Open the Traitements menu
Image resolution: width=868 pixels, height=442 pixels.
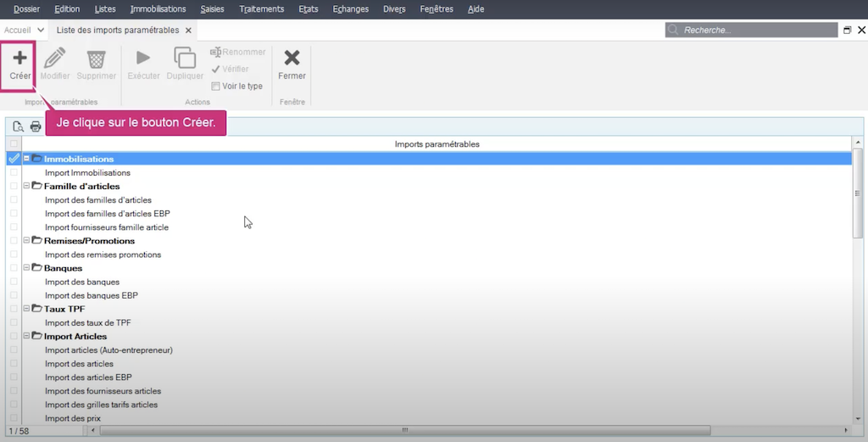261,8
